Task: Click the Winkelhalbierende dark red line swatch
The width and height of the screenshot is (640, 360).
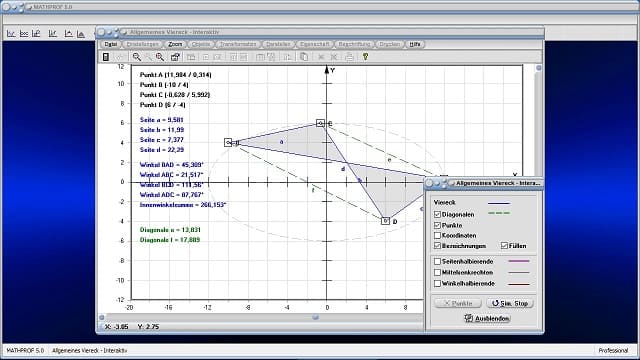Action: [518, 284]
